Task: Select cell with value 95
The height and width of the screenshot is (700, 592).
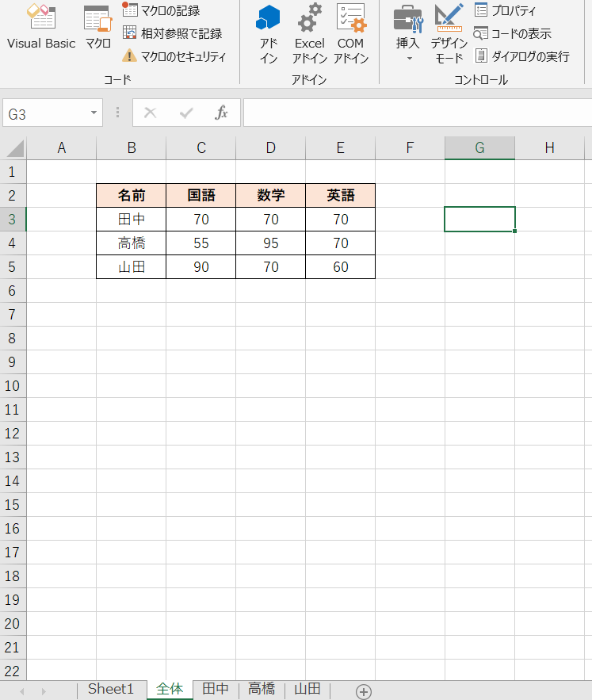Action: click(270, 243)
